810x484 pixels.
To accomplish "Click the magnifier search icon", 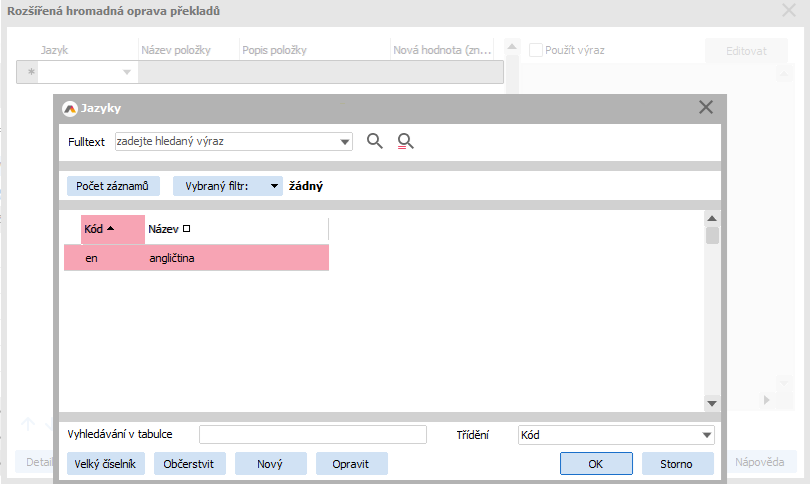I will coord(375,141).
